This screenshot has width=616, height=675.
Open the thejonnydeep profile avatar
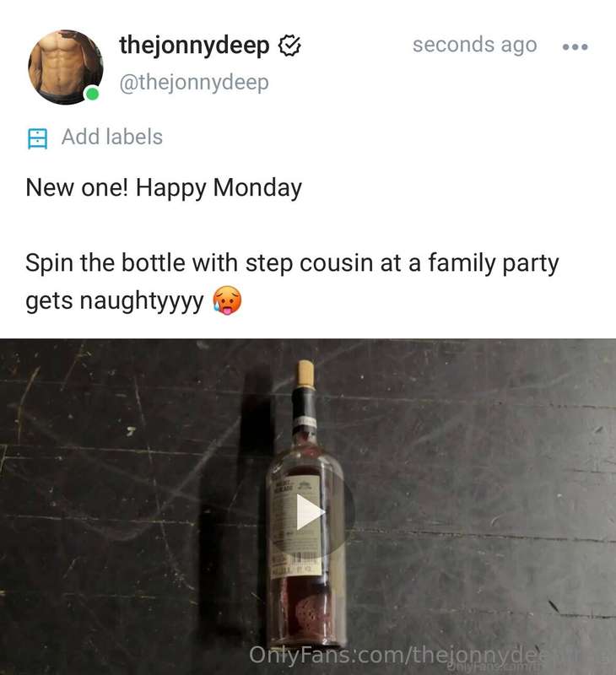click(66, 67)
